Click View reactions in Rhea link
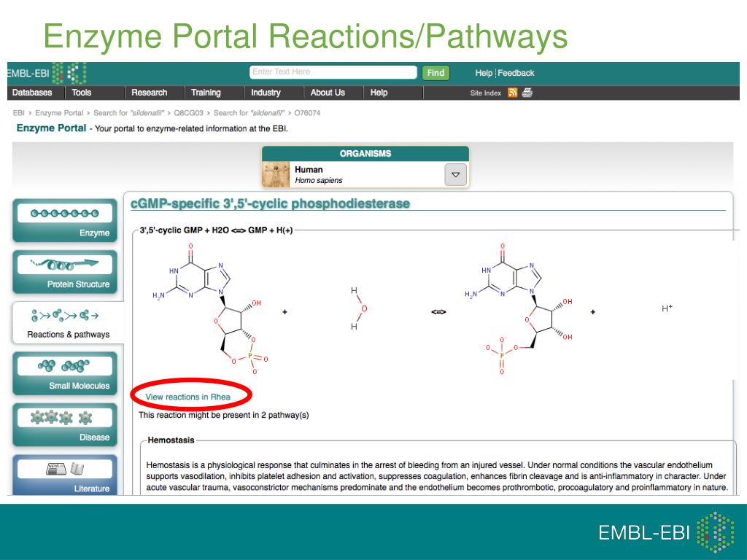The image size is (747, 560). click(187, 397)
